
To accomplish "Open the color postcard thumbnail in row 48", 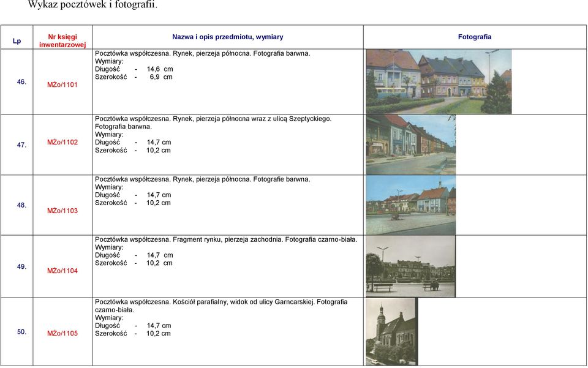I will (x=411, y=205).
